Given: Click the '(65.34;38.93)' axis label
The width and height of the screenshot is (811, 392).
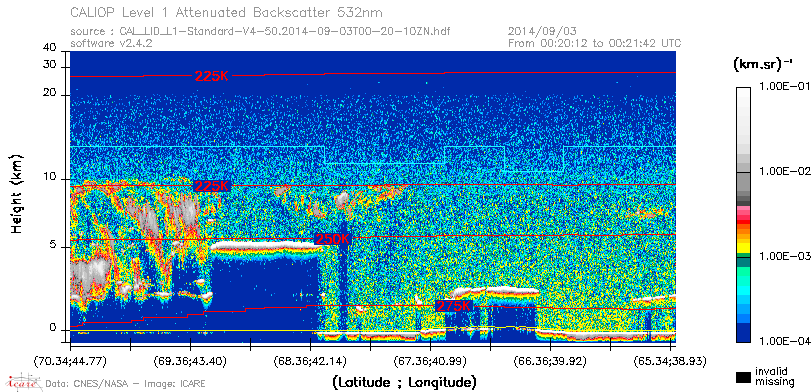Looking at the screenshot, I should coord(670,360).
